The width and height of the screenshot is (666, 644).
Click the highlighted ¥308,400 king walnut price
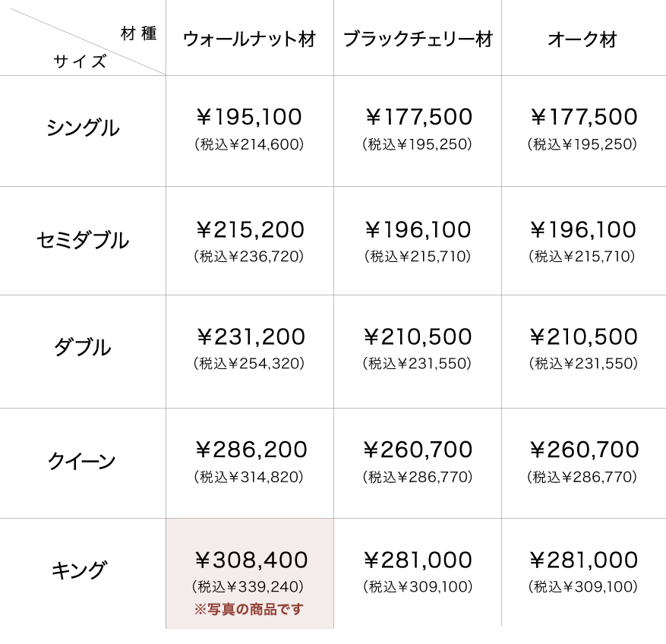(x=251, y=560)
